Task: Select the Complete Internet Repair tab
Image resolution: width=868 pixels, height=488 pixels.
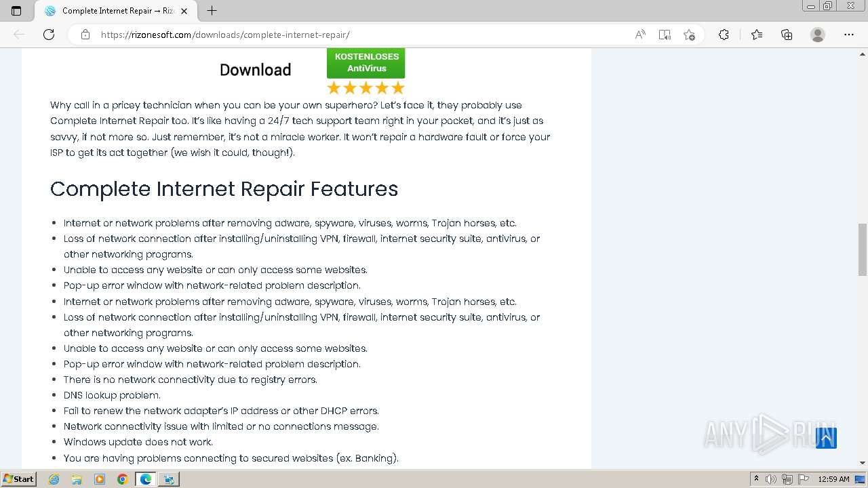Action: (x=116, y=11)
